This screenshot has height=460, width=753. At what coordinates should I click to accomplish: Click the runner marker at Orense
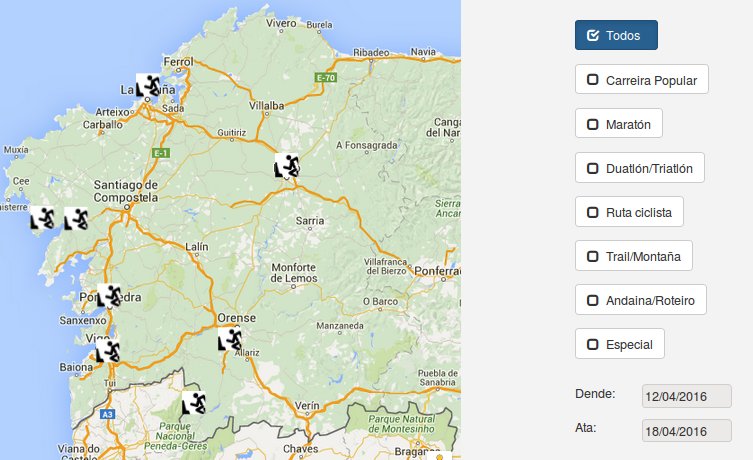tap(230, 339)
